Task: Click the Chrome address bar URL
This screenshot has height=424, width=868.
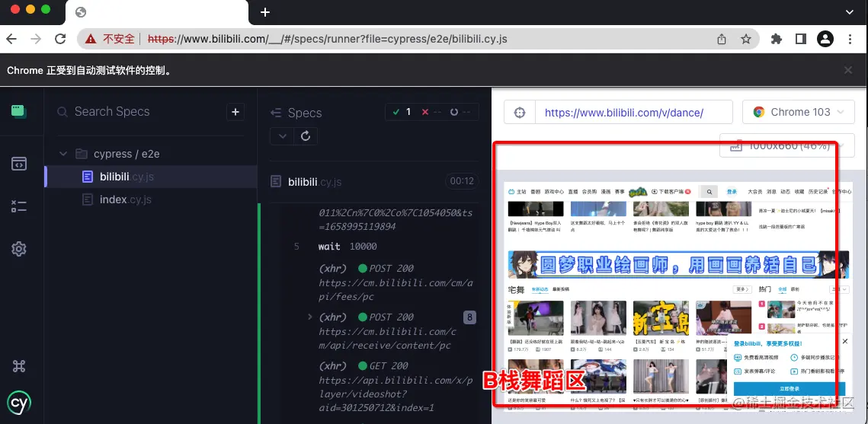Action: tap(328, 40)
